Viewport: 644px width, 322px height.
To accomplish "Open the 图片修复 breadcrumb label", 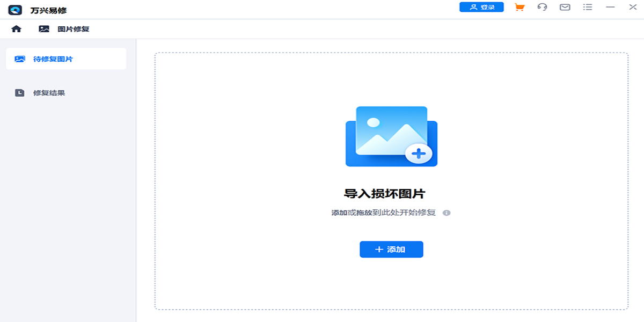I will tap(74, 29).
